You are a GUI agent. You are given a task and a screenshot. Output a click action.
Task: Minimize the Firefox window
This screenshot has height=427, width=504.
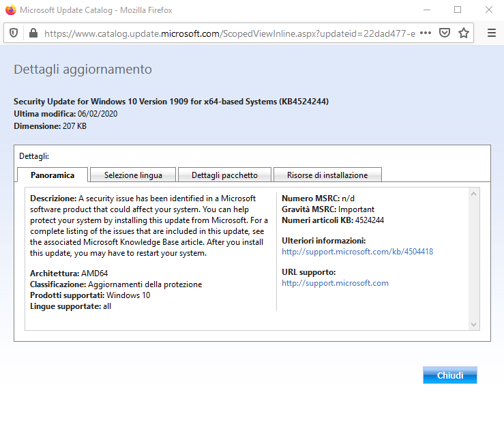[427, 10]
